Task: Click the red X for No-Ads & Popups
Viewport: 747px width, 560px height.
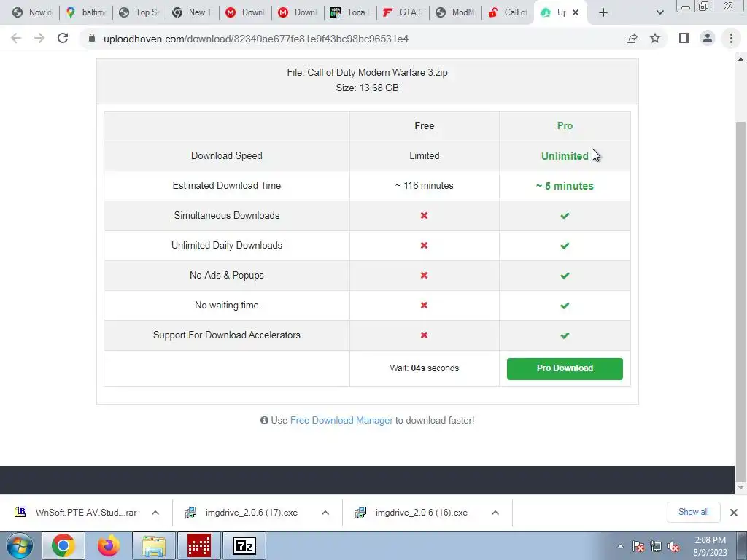Action: click(424, 276)
